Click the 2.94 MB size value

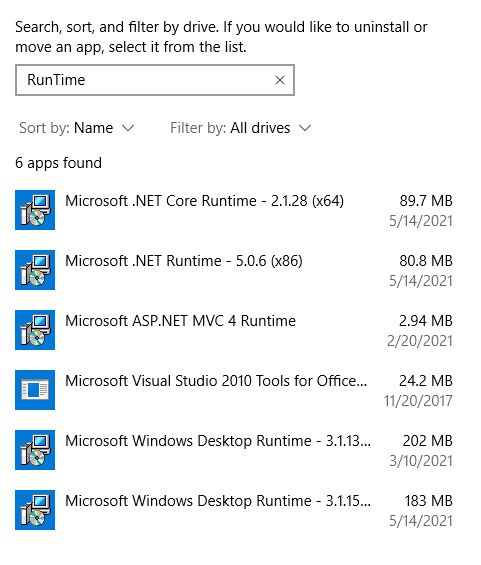pos(426,321)
